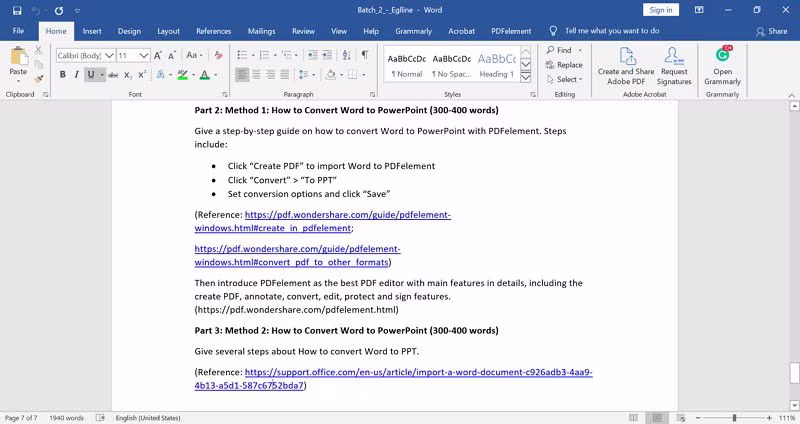
Task: Toggle Center paragraph alignment
Action: point(256,75)
